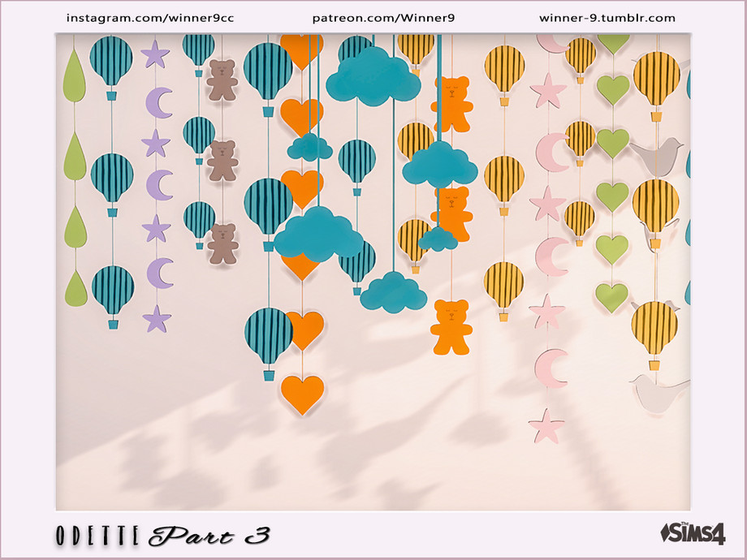Screen dimensions: 747x560
Task: Click the ODETTE Part 3 title text
Action: click(162, 536)
